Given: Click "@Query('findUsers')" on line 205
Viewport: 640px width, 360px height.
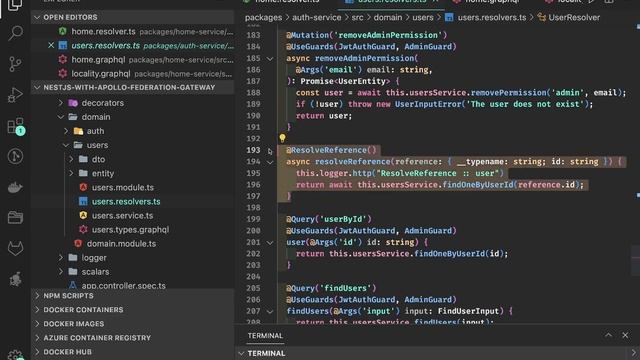Looking at the screenshot, I should click(x=331, y=288).
